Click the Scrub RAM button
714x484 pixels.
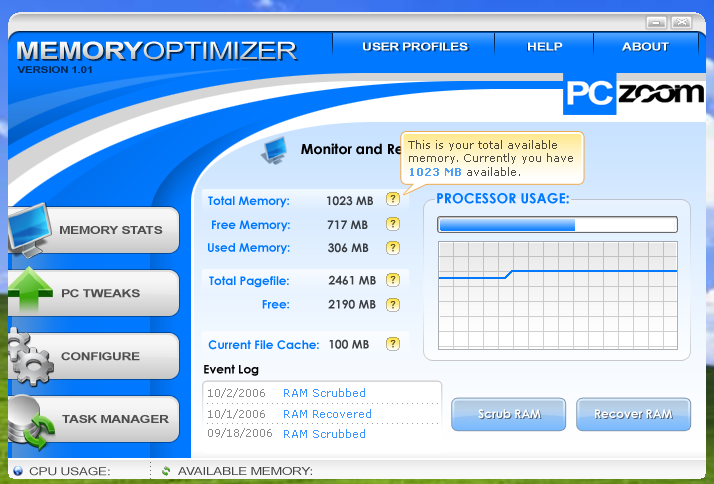pos(509,414)
